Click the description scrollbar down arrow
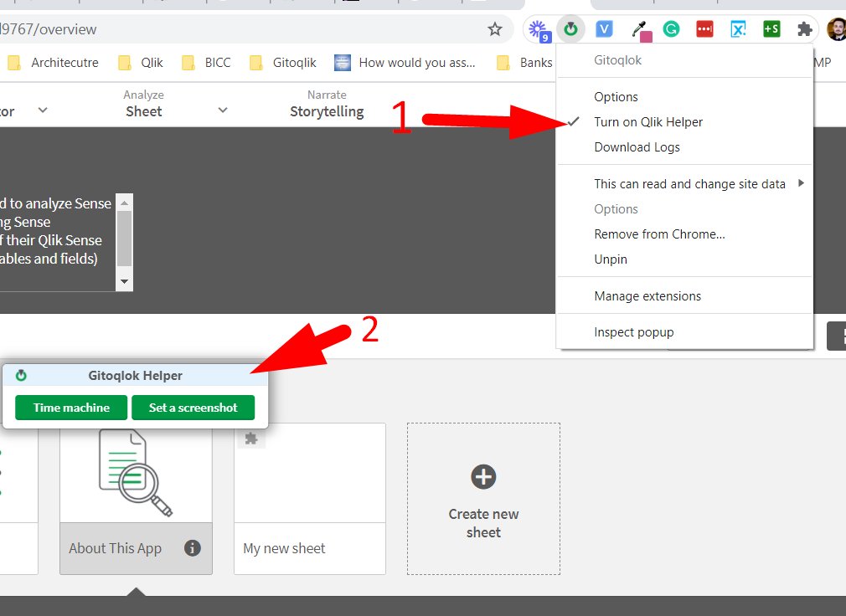Image resolution: width=846 pixels, height=616 pixels. (x=124, y=282)
